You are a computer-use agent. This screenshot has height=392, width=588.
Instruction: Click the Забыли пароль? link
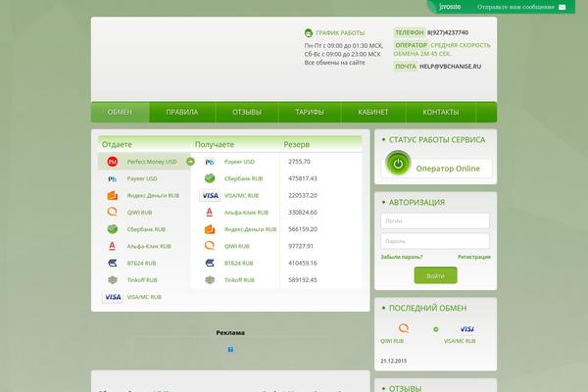402,257
